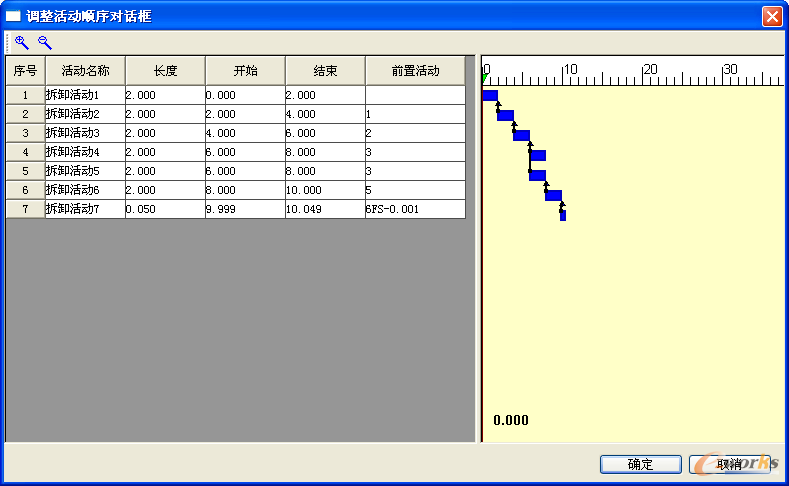
Task: Click the small last Gantt bar for activity 7
Action: 563,215
